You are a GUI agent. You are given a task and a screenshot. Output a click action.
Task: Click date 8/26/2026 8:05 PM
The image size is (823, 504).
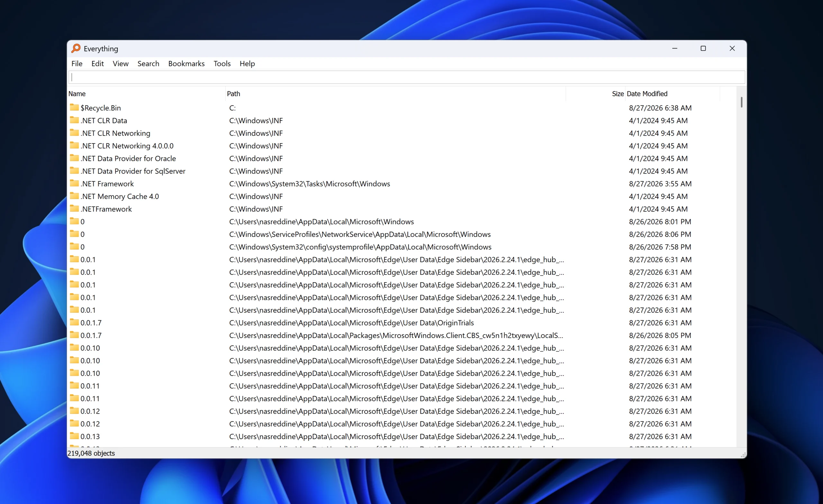pyautogui.click(x=660, y=335)
